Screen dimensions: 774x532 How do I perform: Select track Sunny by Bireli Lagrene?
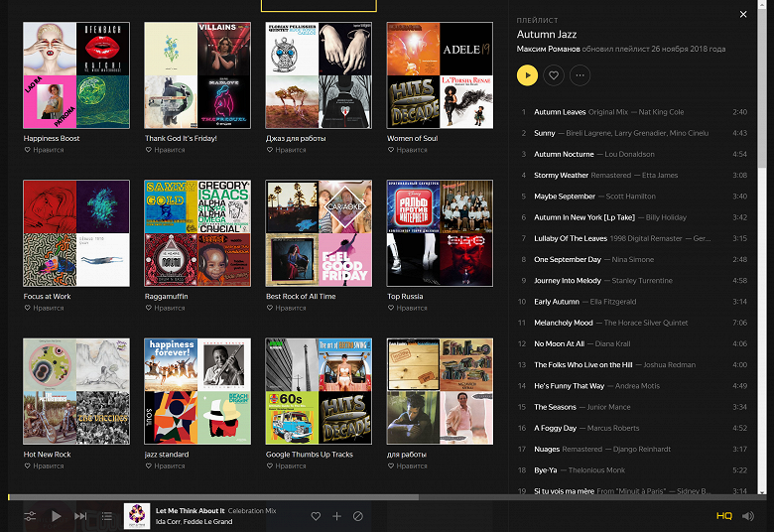(634, 133)
